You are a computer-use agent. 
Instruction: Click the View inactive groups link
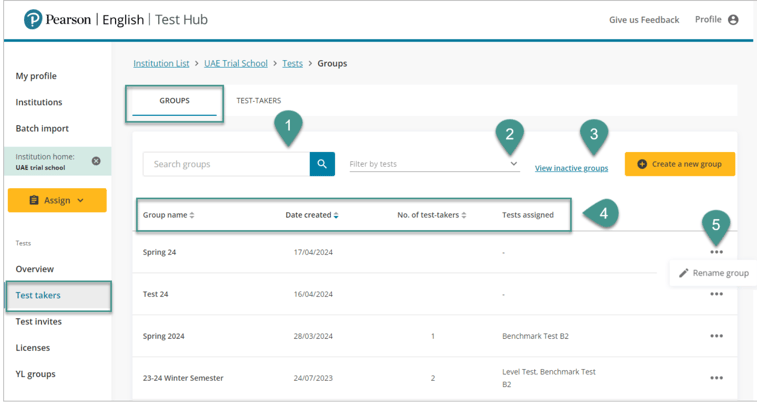click(x=571, y=168)
